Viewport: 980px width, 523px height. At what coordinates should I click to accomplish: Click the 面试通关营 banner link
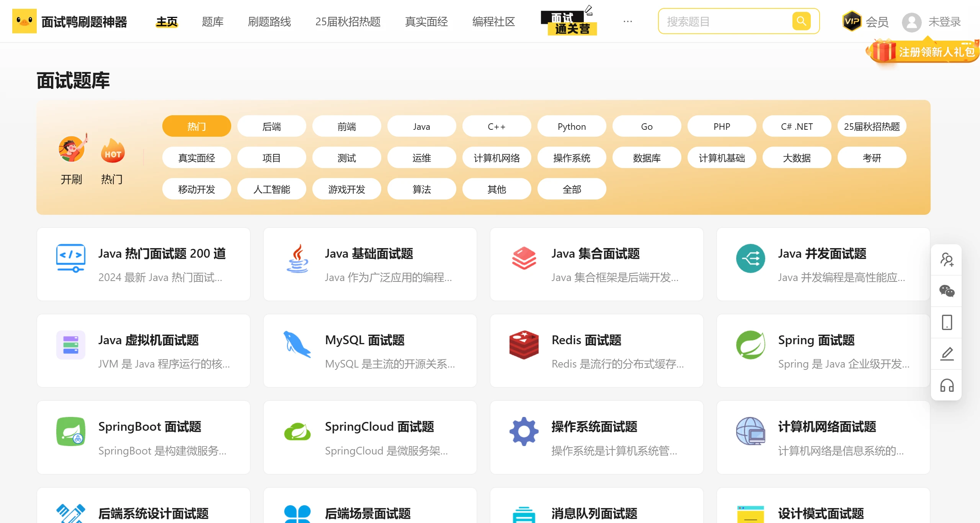click(x=568, y=21)
